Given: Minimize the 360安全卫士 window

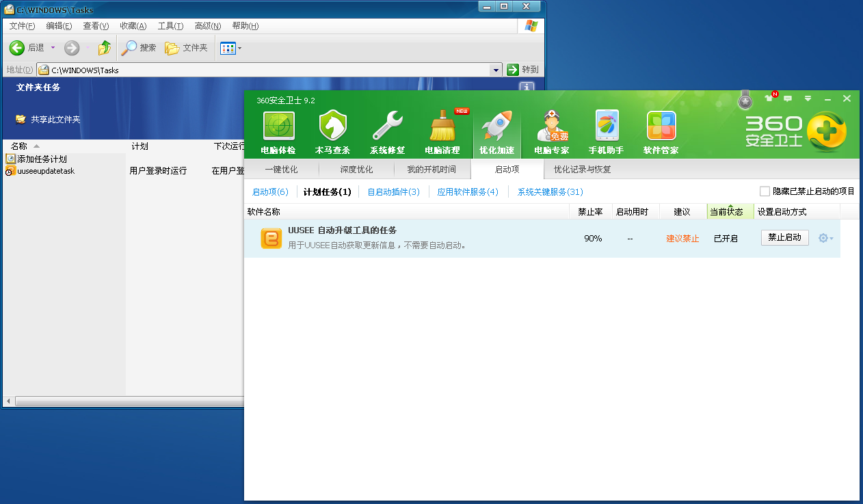Looking at the screenshot, I should point(827,99).
